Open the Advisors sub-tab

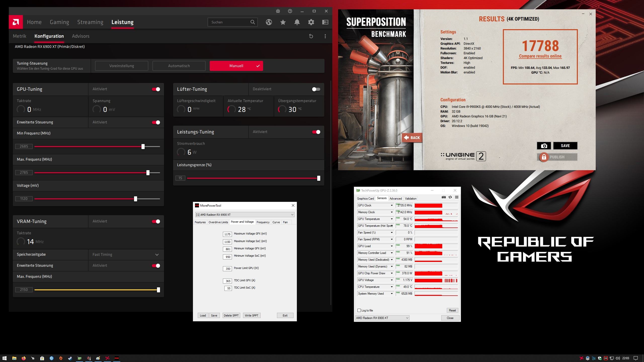81,36
